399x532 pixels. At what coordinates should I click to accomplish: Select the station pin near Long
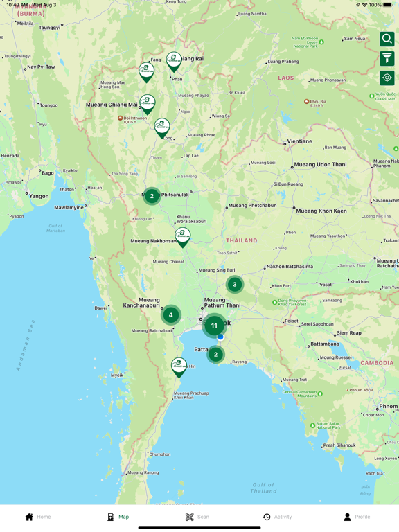(162, 128)
